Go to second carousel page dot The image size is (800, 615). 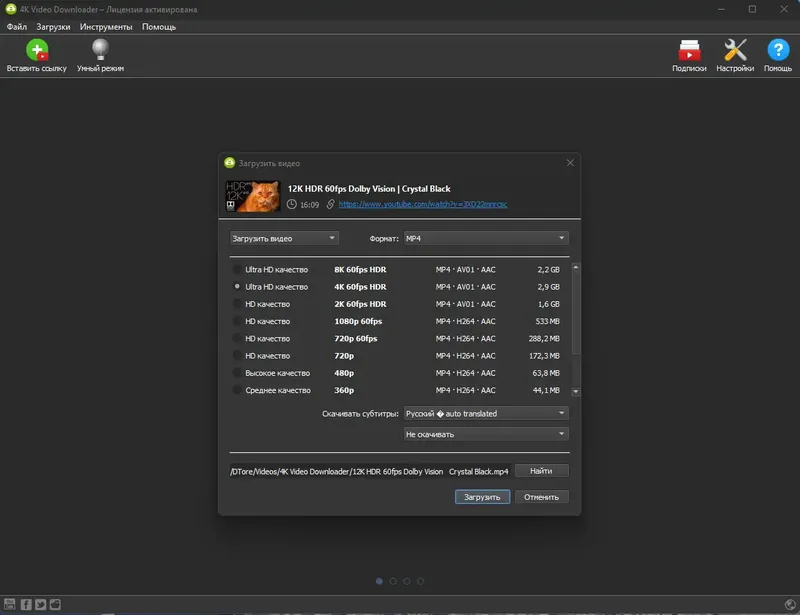point(393,581)
